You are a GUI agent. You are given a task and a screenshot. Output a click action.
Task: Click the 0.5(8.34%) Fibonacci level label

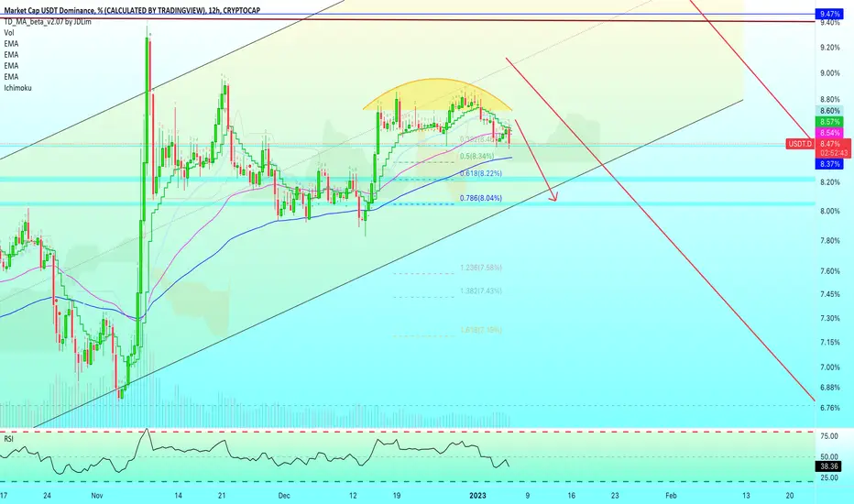tap(476, 157)
